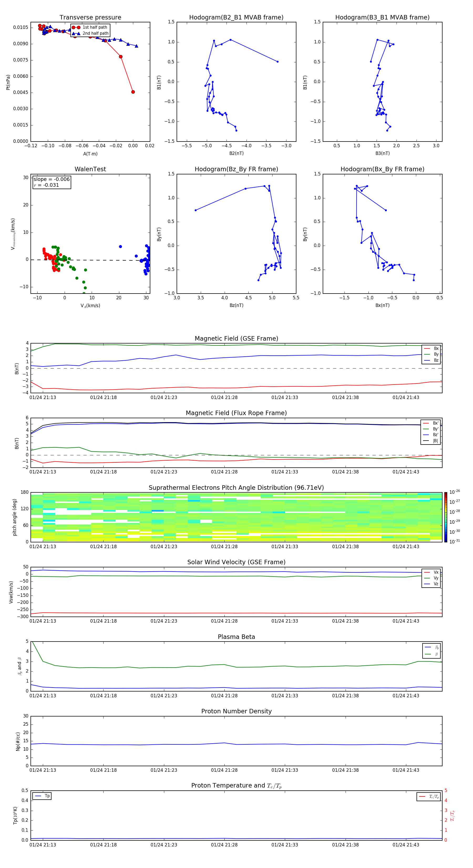Click the red 'Te/Tp' legend box

(x=429, y=797)
